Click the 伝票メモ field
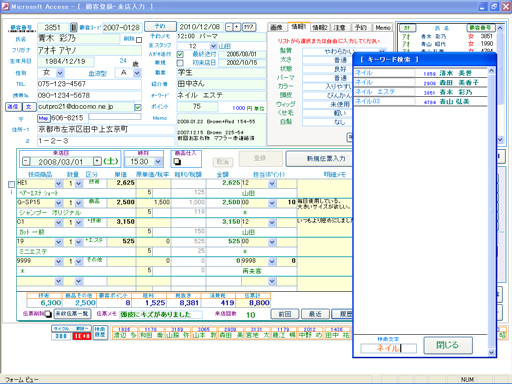 [161, 314]
